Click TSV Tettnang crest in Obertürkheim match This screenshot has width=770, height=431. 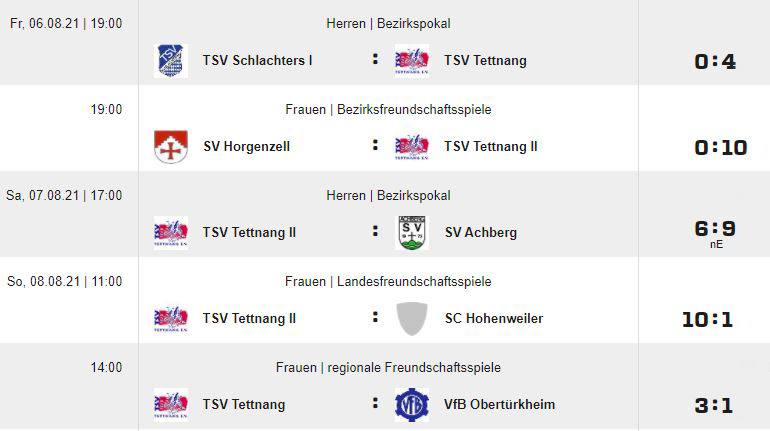coord(171,404)
